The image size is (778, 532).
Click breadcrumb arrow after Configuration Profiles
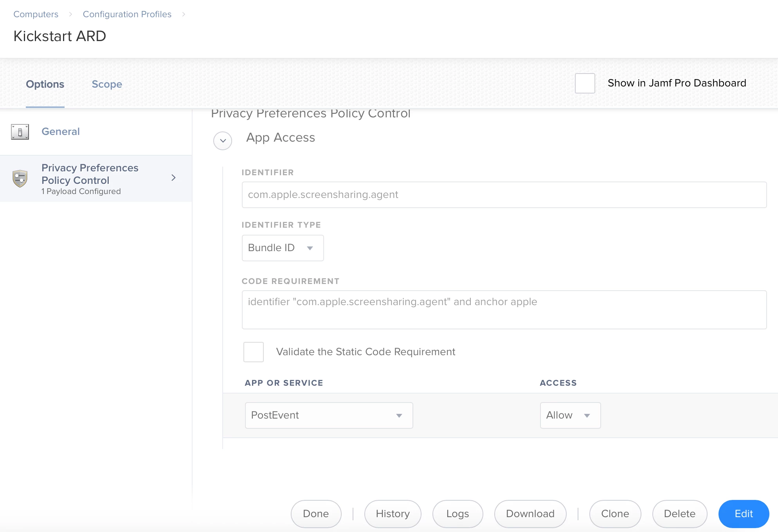[184, 14]
